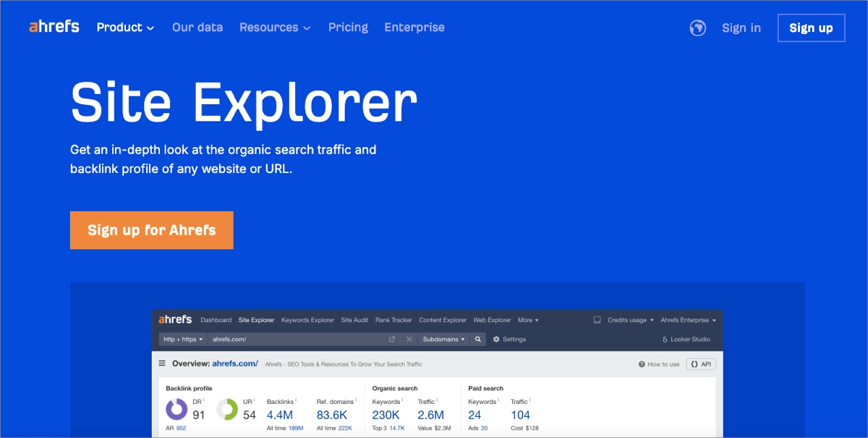
Task: Switch to the Keywords Explorer tab
Action: click(x=307, y=319)
